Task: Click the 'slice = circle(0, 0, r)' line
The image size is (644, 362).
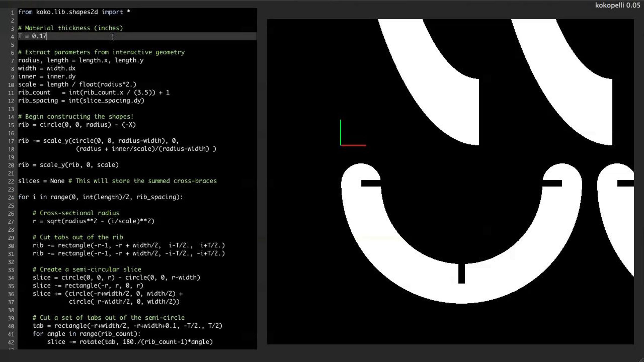Action: tap(116, 278)
